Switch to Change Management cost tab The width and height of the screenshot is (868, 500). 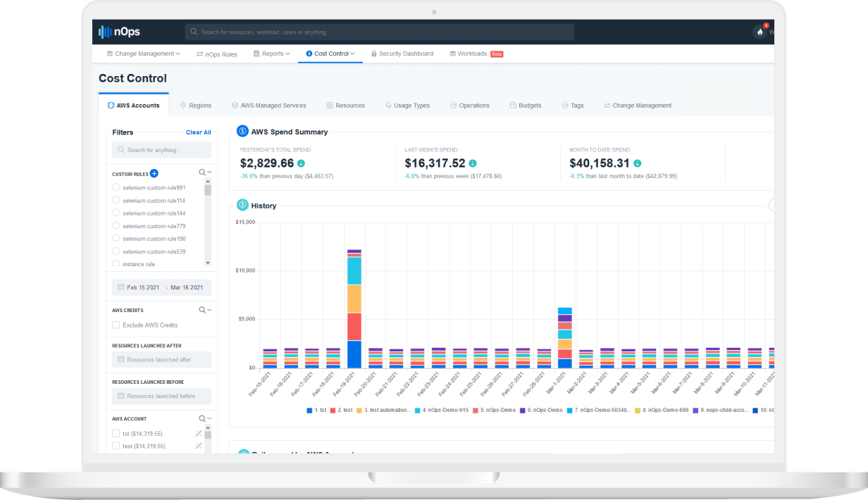click(x=637, y=106)
